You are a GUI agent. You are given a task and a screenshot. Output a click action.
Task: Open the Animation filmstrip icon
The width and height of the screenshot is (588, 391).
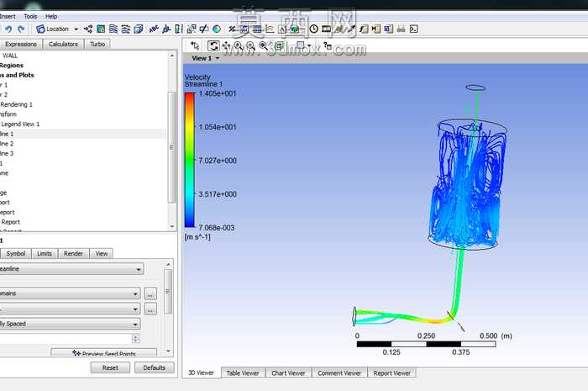pos(326,29)
